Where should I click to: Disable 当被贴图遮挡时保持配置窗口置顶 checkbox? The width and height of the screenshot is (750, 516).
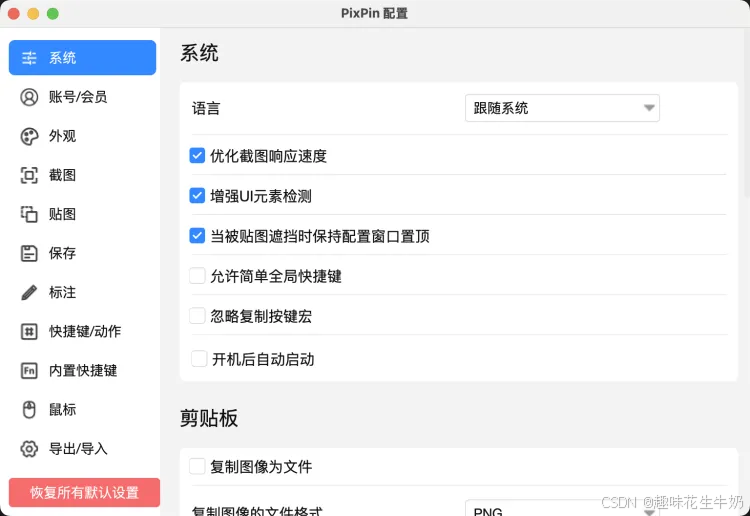[x=197, y=236]
